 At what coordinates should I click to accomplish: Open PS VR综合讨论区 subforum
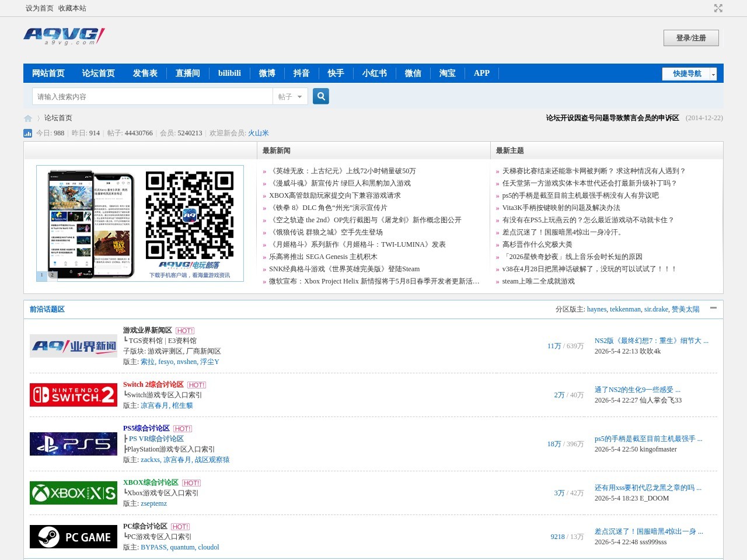[156, 439]
